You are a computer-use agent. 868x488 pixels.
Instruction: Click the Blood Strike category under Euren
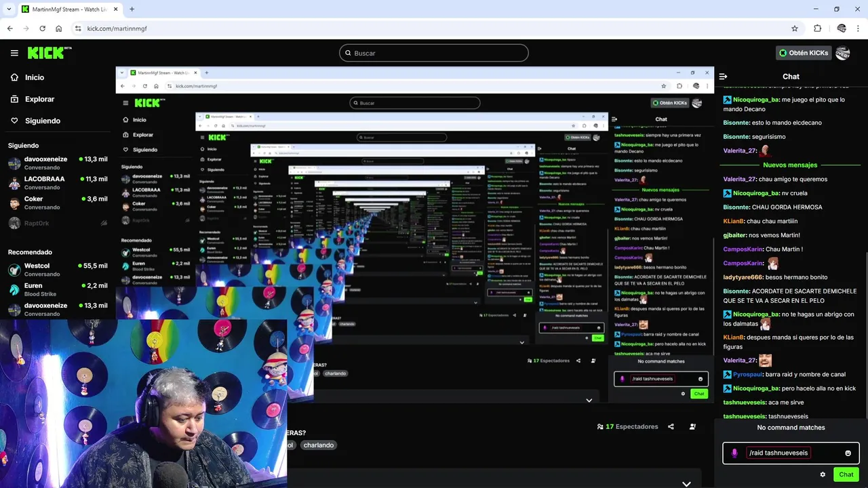40,294
